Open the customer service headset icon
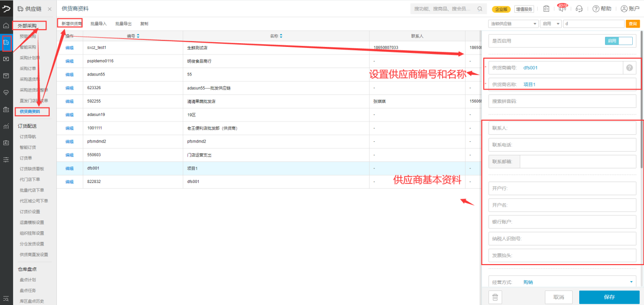Screen dimensions: 644x305 tap(579, 8)
